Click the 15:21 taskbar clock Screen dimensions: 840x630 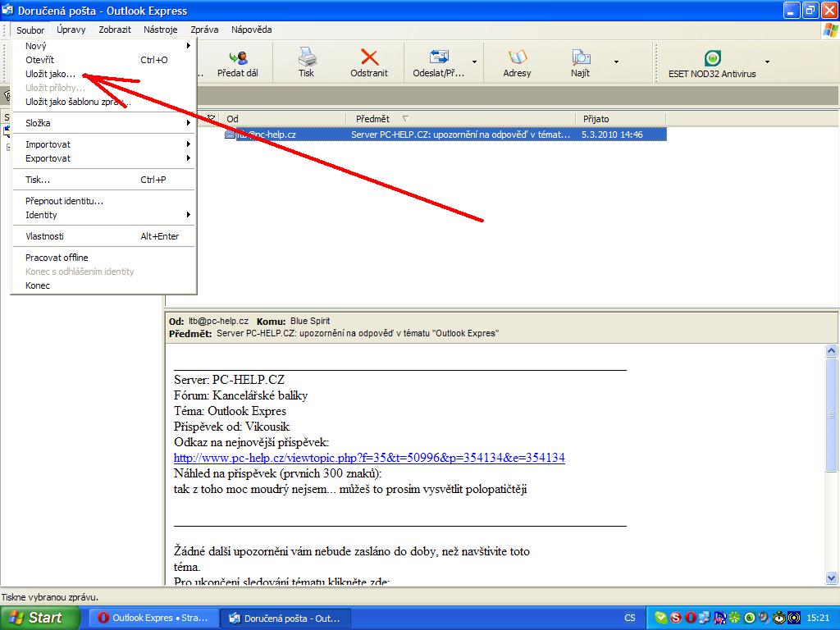(x=818, y=619)
